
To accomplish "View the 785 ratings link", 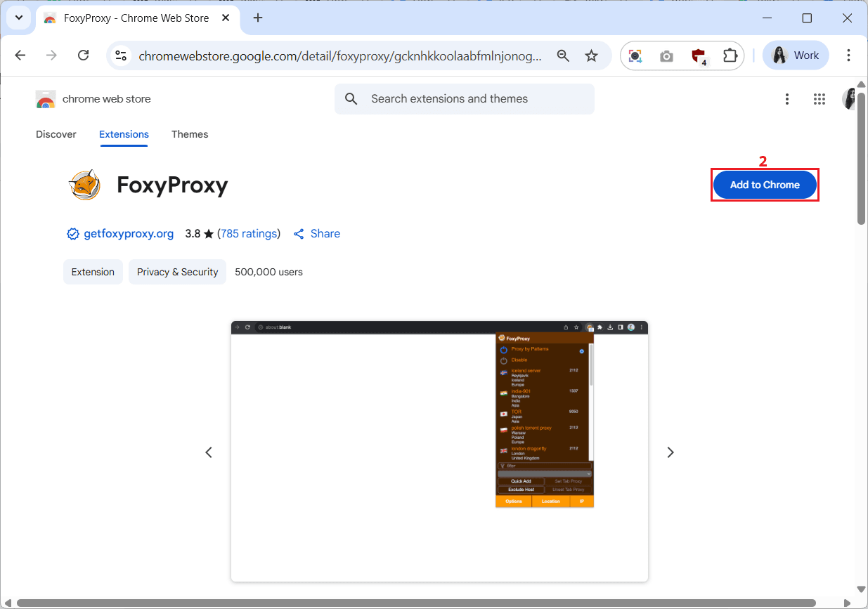I will [249, 234].
